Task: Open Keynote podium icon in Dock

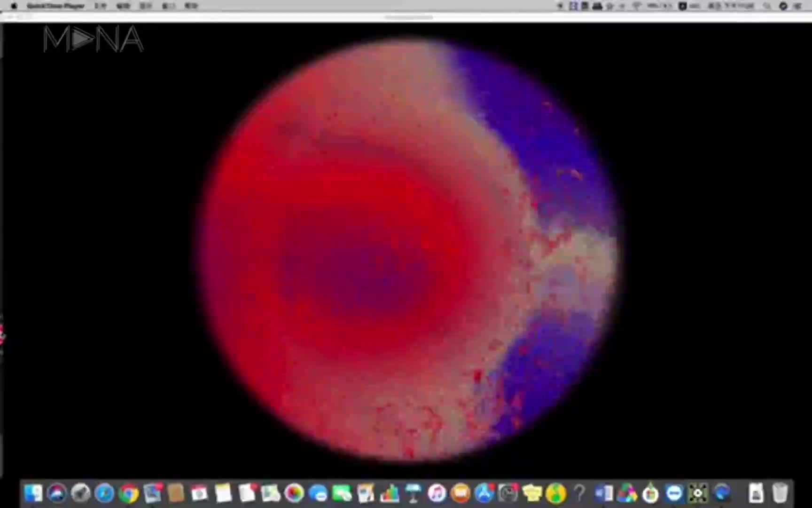Action: [x=413, y=493]
